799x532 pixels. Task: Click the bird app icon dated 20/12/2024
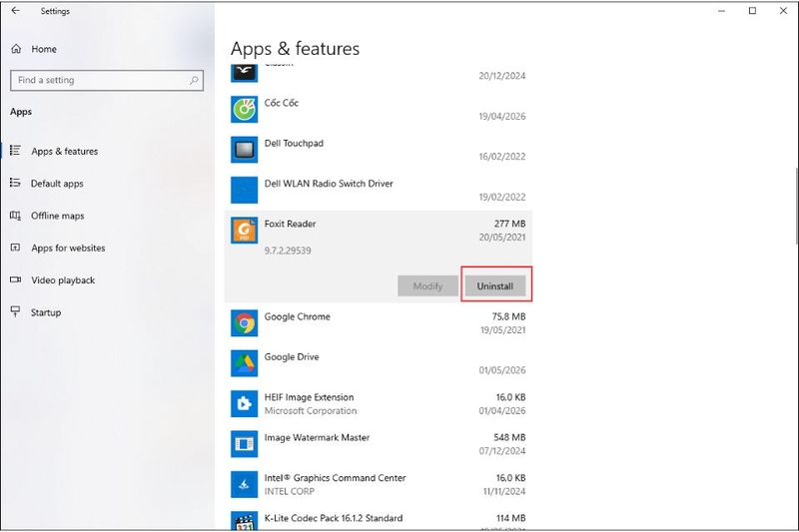[244, 73]
